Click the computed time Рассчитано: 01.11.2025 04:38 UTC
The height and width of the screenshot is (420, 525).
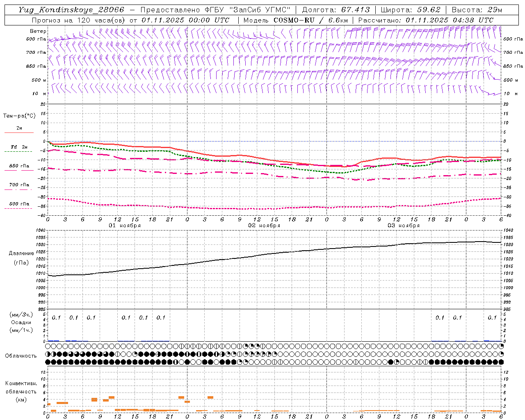(426, 20)
